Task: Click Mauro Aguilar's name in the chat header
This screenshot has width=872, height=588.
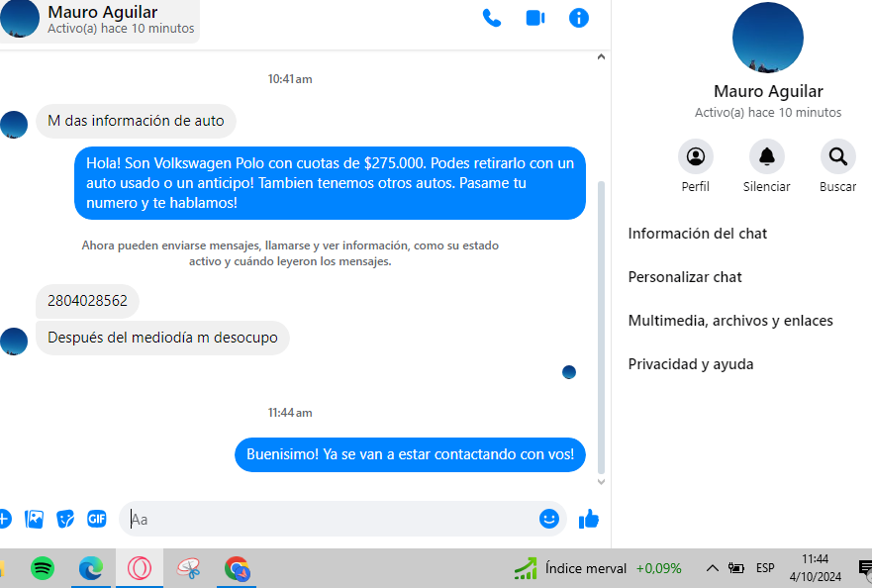Action: (102, 12)
